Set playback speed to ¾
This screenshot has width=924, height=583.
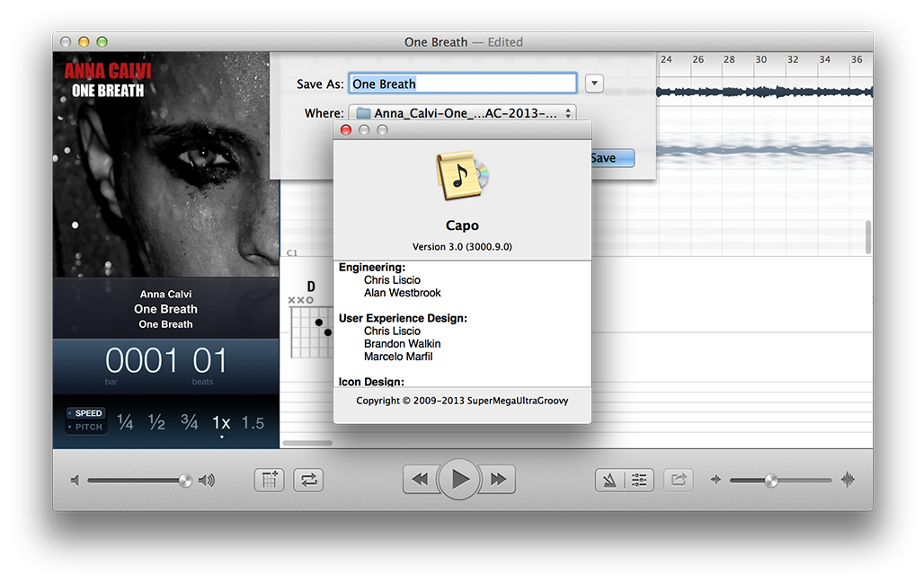tap(189, 422)
